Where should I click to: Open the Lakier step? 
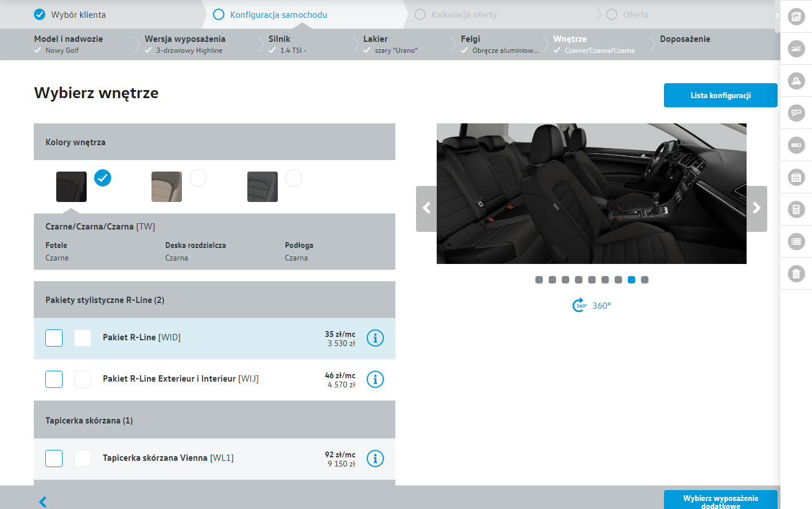[x=390, y=44]
